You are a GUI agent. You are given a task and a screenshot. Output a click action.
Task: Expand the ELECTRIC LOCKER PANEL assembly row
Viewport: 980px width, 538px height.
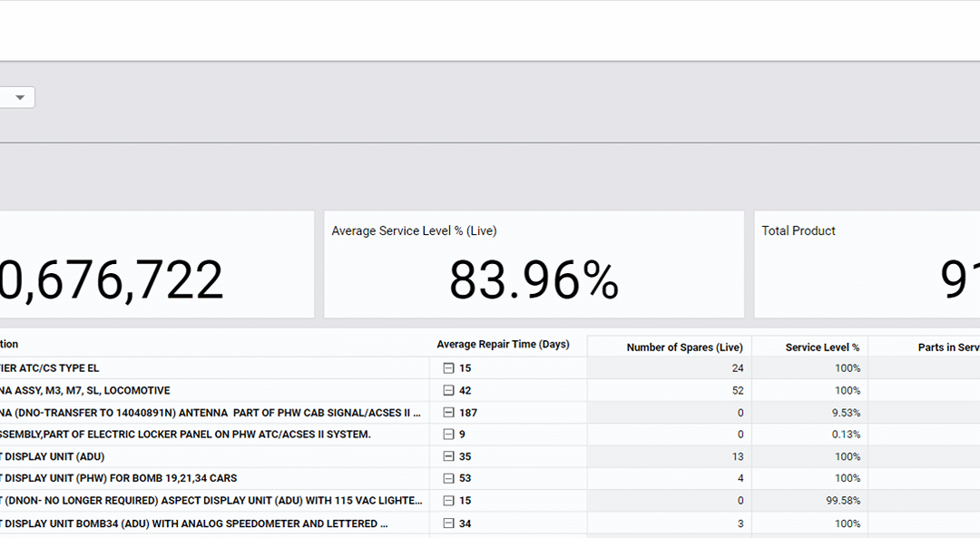448,434
